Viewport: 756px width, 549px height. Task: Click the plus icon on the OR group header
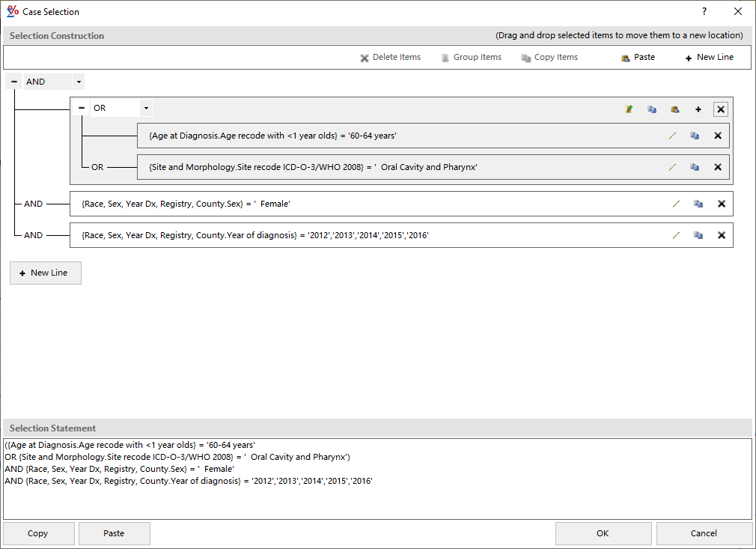(x=698, y=109)
